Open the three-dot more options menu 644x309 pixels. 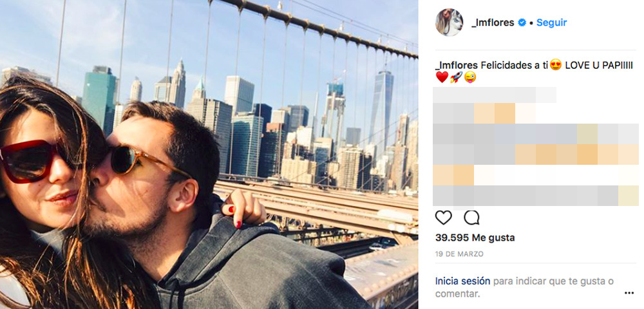point(629,293)
